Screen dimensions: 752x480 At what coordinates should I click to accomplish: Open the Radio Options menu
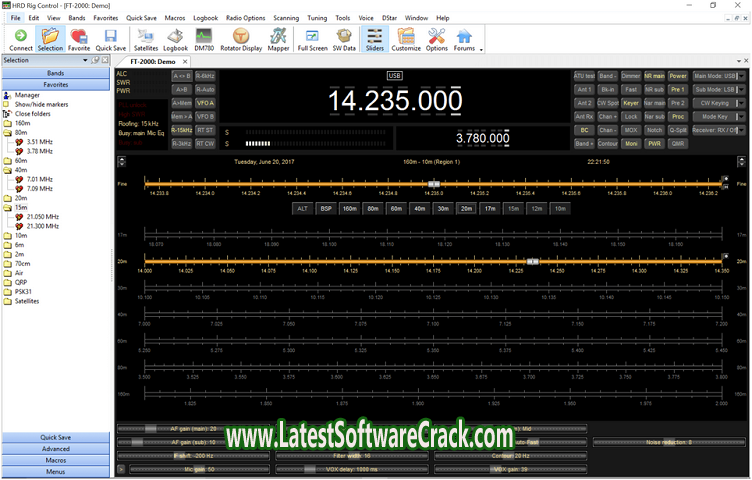(x=245, y=18)
